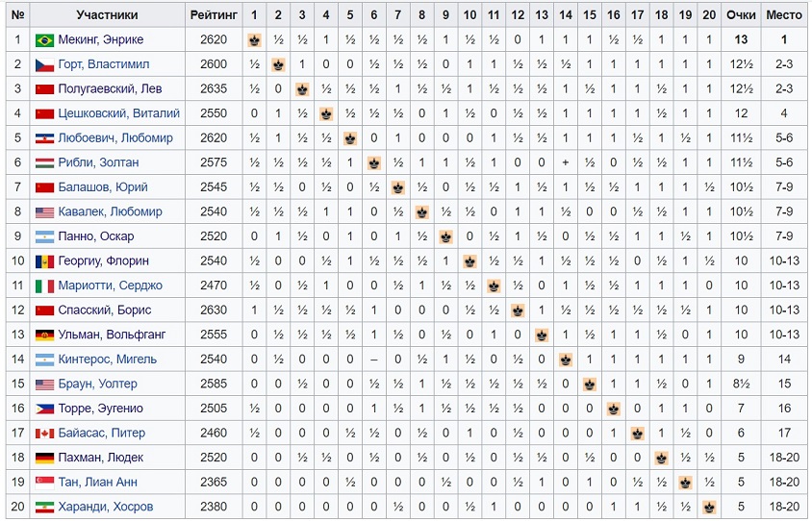Click the king icon in Георгиу's row
The image size is (812, 521).
469,261
